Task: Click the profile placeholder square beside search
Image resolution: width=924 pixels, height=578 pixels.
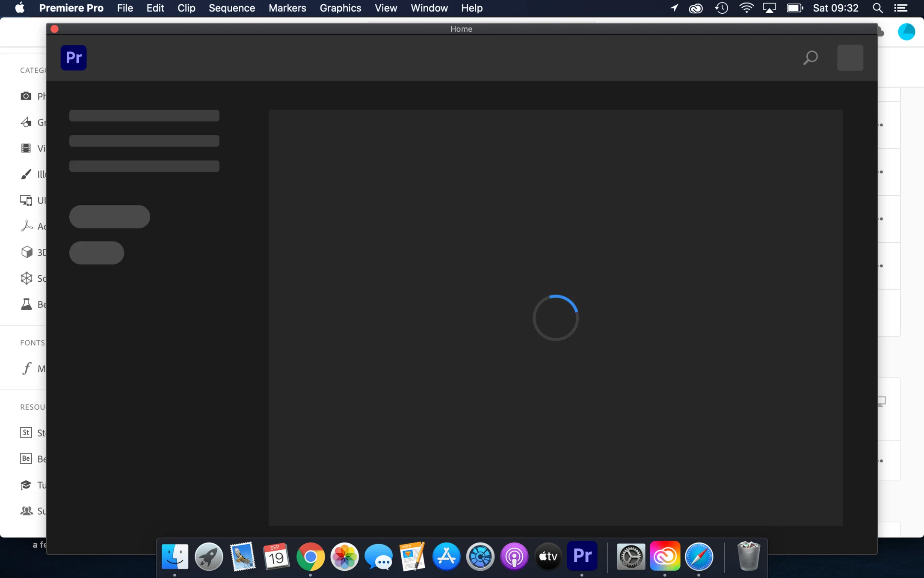Action: point(850,57)
